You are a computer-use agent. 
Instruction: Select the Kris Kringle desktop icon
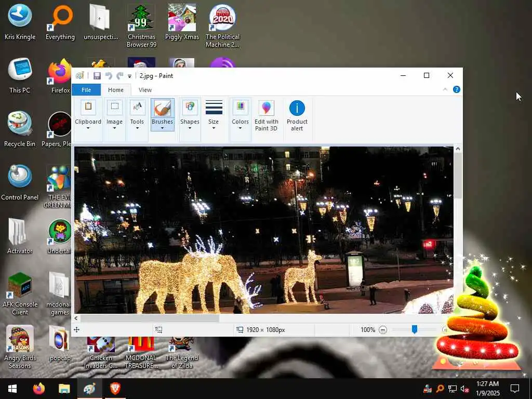(20, 22)
